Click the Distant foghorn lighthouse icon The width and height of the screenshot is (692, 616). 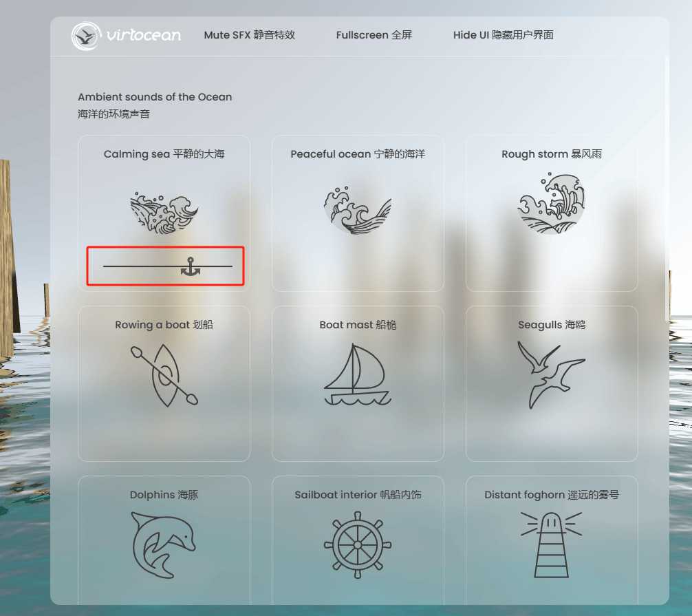pyautogui.click(x=551, y=545)
